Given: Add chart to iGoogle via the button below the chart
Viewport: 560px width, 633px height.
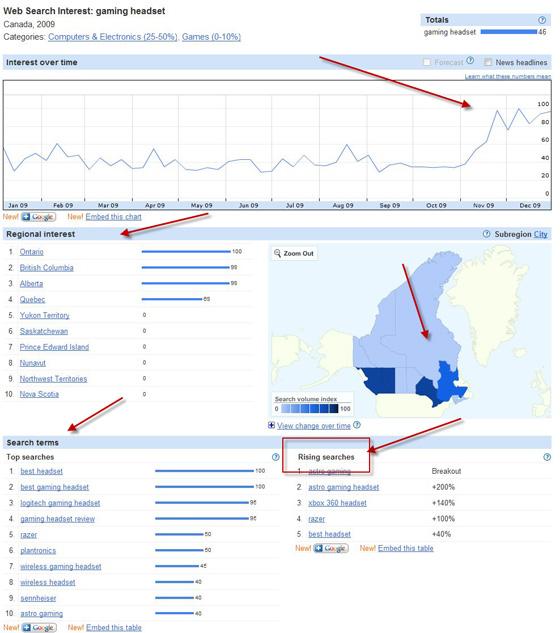Looking at the screenshot, I should (38, 217).
